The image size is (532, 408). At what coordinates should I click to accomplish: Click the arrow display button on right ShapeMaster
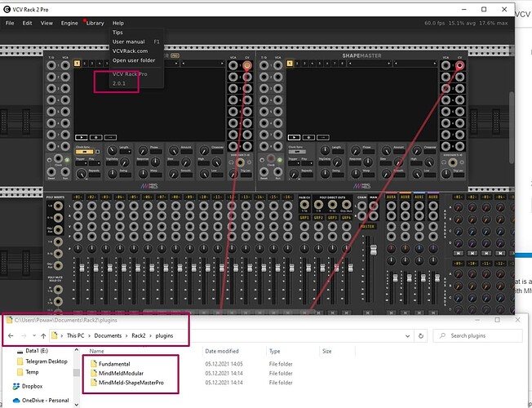point(323,137)
